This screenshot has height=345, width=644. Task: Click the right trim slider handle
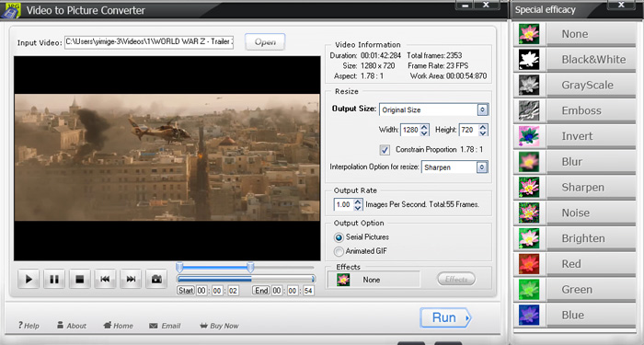(250, 268)
